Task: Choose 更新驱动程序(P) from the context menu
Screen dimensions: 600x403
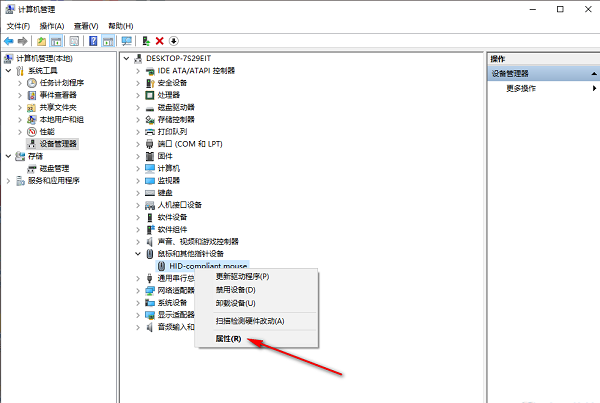Action: (243, 276)
